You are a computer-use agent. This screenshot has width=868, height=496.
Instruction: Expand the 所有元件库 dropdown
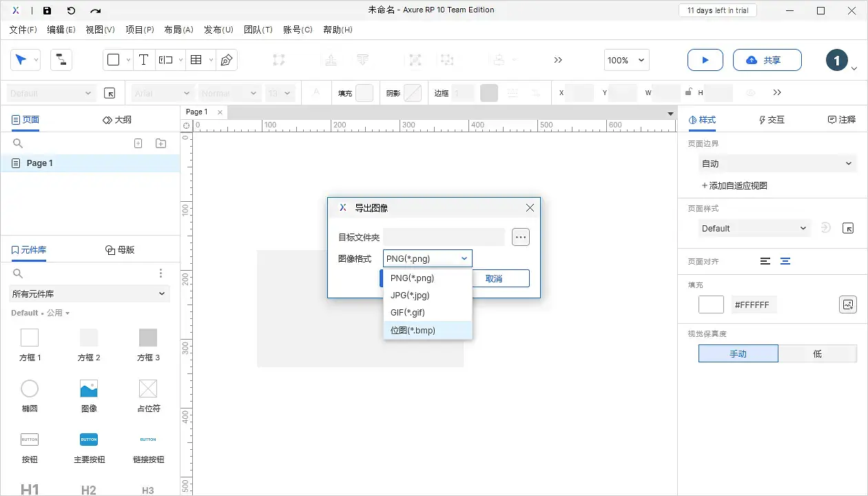89,293
